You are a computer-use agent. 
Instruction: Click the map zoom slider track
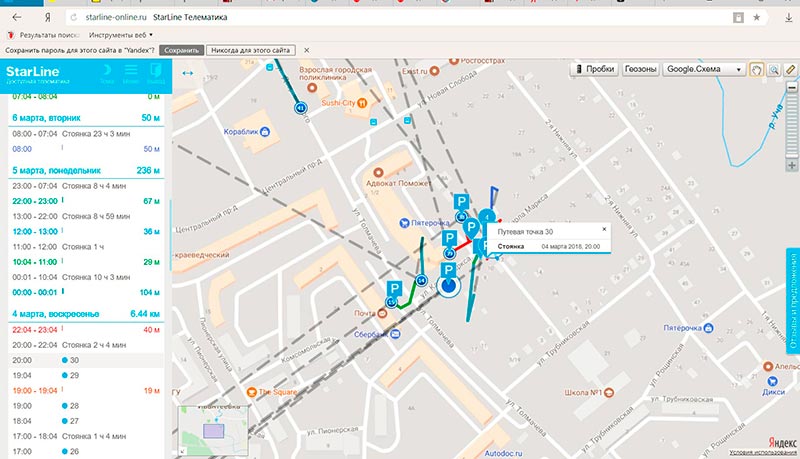click(791, 125)
